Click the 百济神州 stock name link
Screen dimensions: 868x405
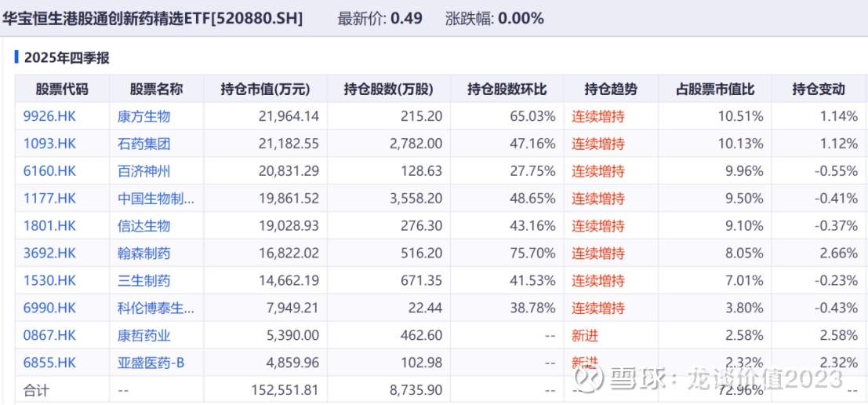[144, 171]
